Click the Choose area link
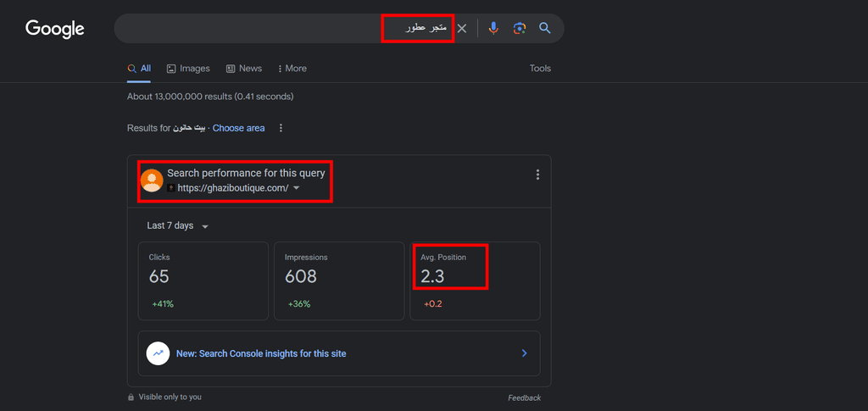Image resolution: width=868 pixels, height=411 pixels. tap(238, 128)
